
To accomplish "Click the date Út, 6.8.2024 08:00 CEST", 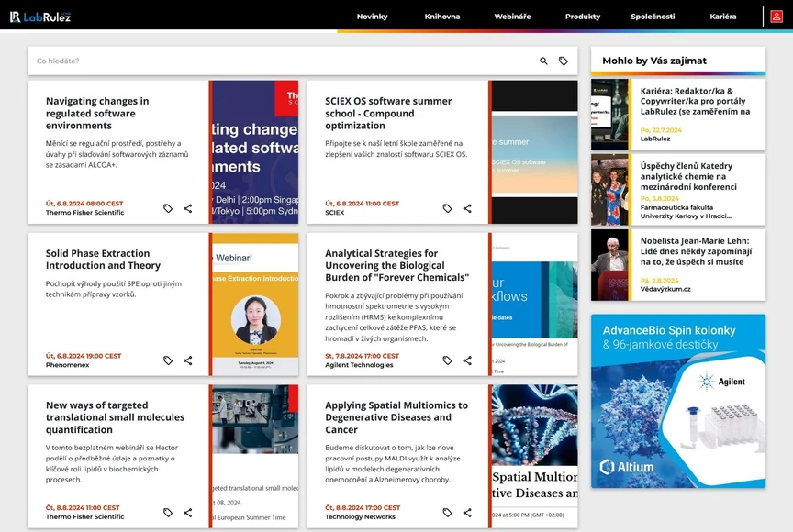I will click(84, 204).
